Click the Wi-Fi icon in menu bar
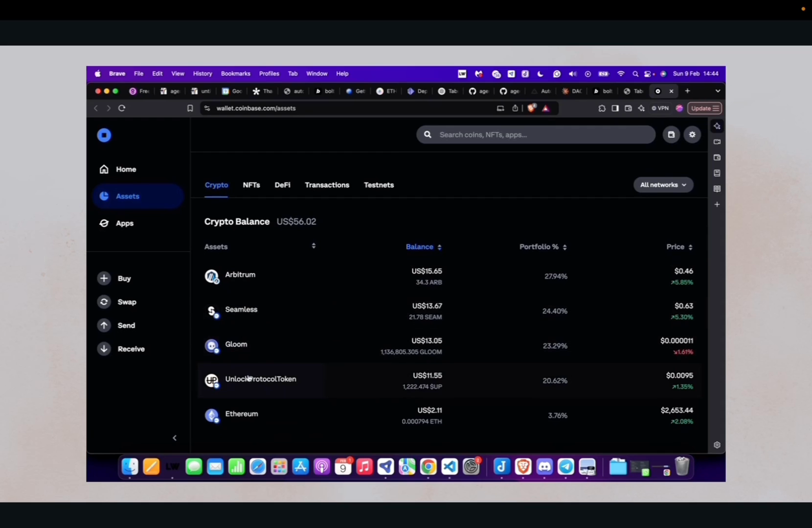The height and width of the screenshot is (528, 812). click(x=621, y=74)
